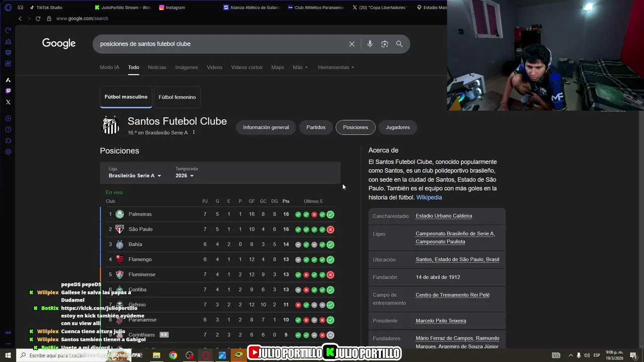This screenshot has width=644, height=362.
Task: Click the Google search text field
Action: (x=221, y=44)
